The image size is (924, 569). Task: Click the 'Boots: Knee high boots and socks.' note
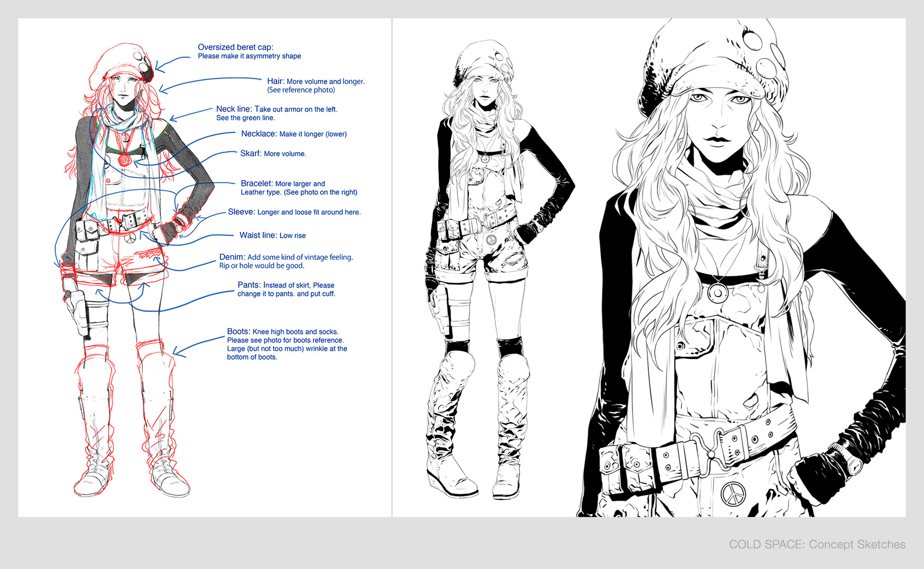pos(282,332)
